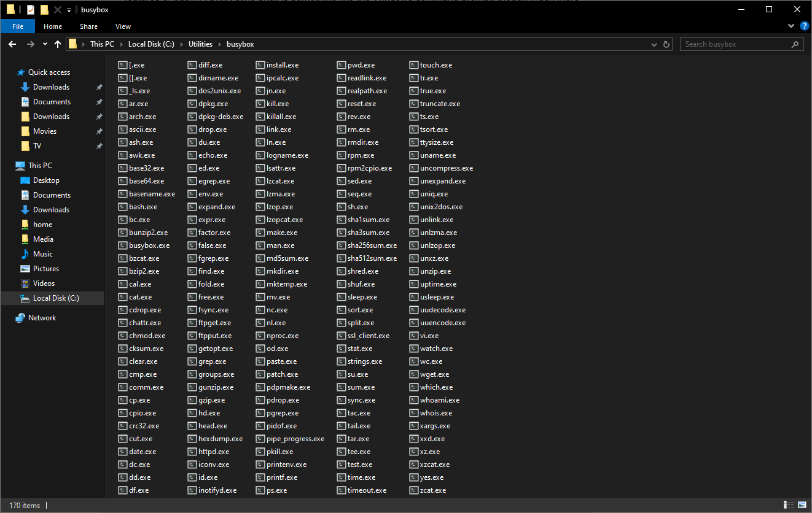
Task: Select file name ssl_client.exe
Action: [369, 336]
